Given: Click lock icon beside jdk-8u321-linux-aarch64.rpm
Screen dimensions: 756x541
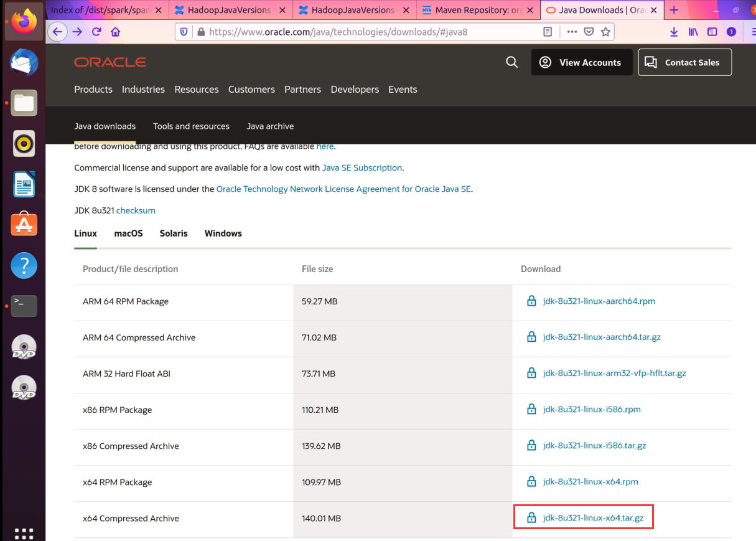Looking at the screenshot, I should pos(531,301).
